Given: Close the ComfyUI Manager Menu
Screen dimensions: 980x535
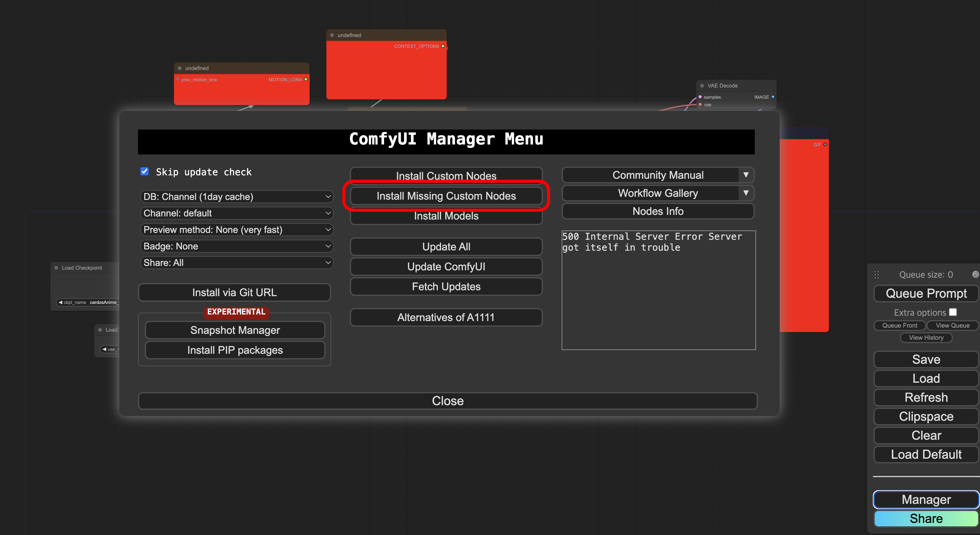Looking at the screenshot, I should [x=447, y=401].
